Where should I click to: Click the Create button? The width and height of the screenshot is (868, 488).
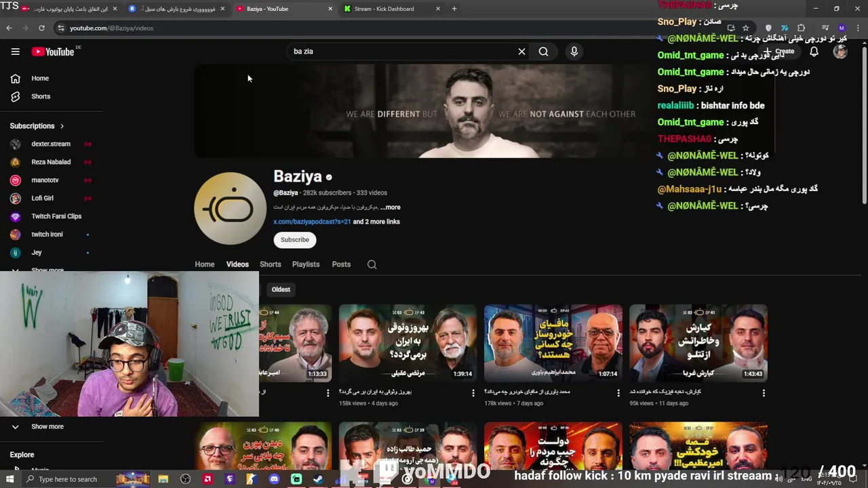coord(780,52)
